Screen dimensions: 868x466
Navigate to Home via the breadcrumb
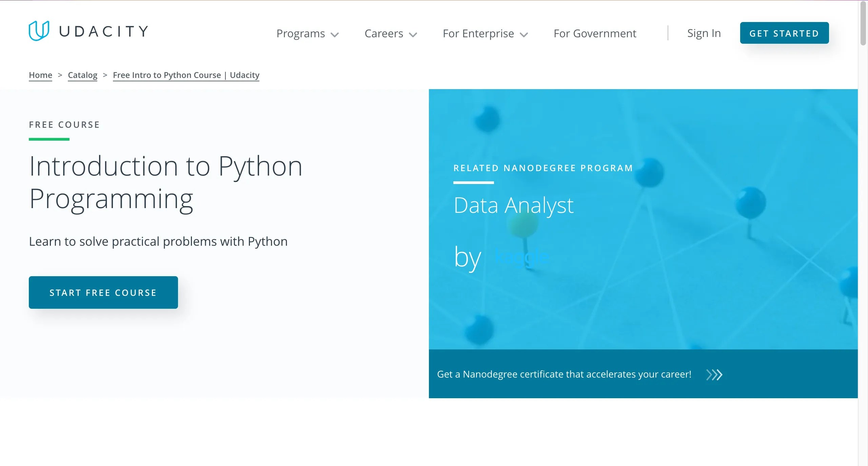pyautogui.click(x=40, y=75)
